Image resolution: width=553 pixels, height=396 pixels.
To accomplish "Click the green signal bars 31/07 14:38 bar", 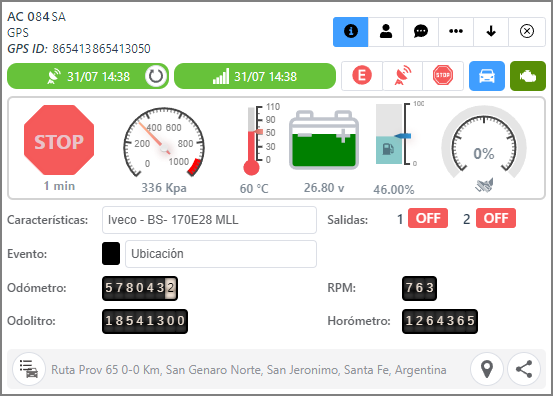I will click(255, 76).
